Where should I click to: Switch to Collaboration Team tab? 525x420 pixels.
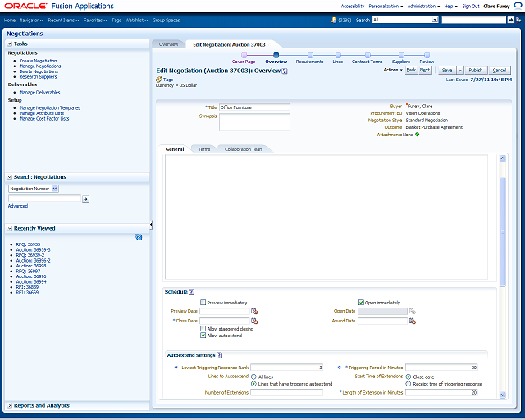(244, 149)
